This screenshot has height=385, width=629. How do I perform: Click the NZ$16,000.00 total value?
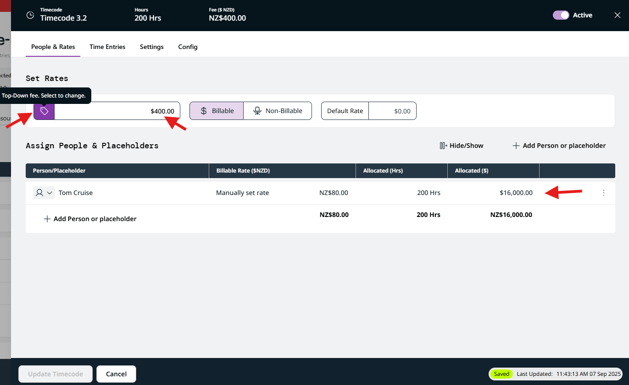click(x=511, y=215)
